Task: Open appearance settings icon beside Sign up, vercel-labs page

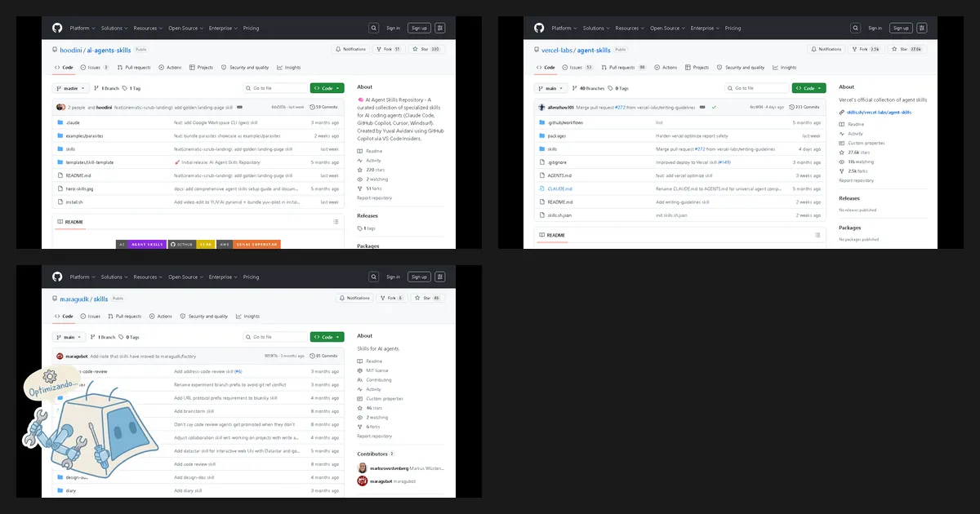Action: [922, 28]
